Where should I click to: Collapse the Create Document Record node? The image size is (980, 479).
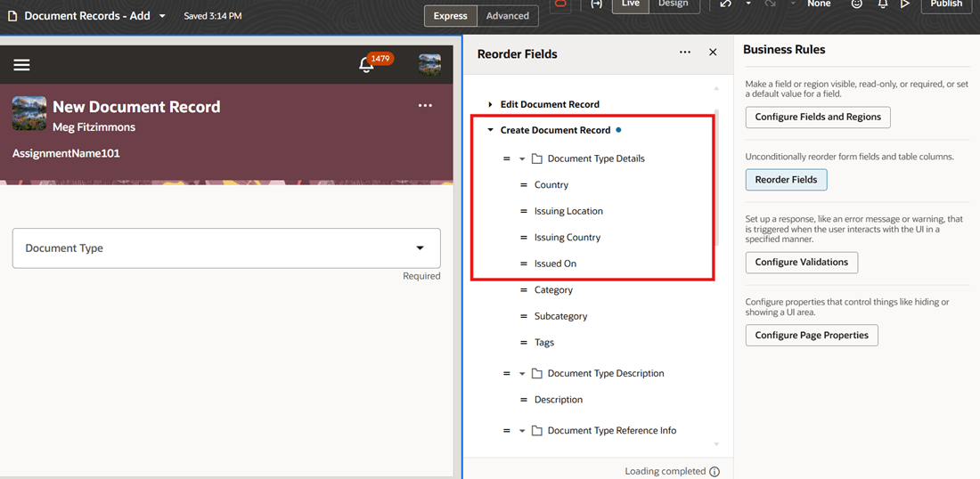(x=491, y=131)
